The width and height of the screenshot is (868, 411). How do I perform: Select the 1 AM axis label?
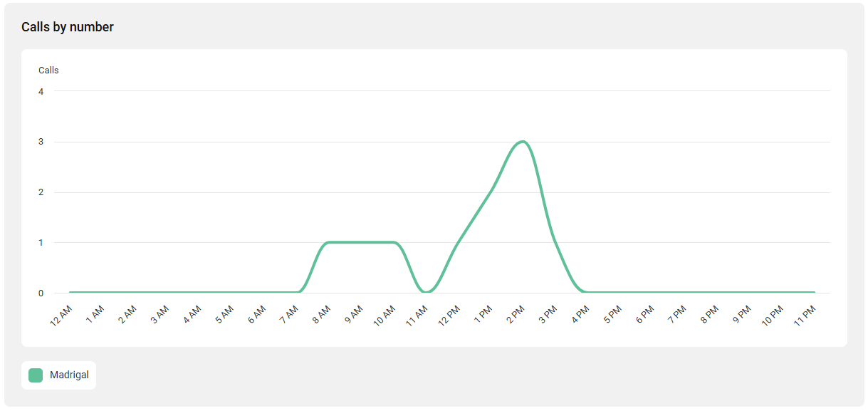point(94,314)
